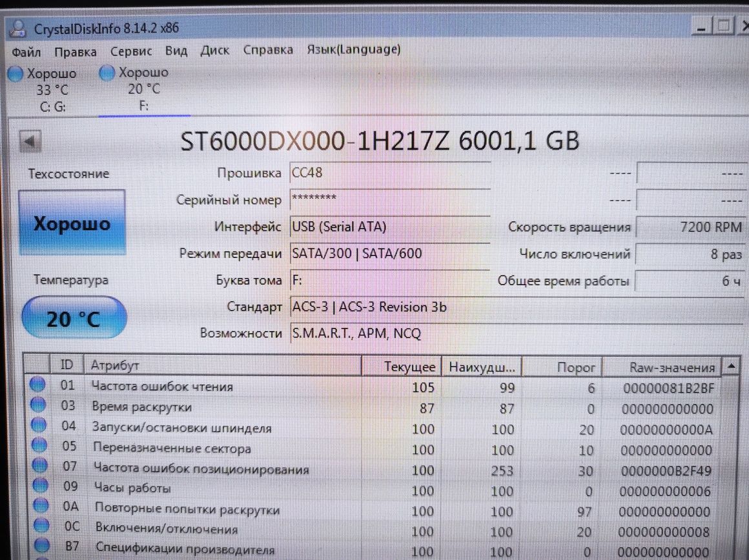The width and height of the screenshot is (749, 560).
Task: Click the Прошивка field showing CC48
Action: 390,172
